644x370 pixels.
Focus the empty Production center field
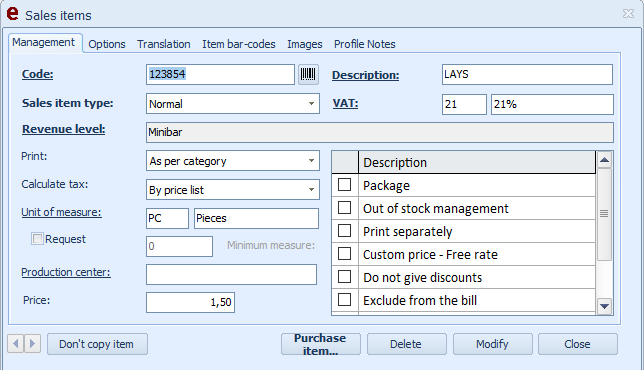(232, 274)
